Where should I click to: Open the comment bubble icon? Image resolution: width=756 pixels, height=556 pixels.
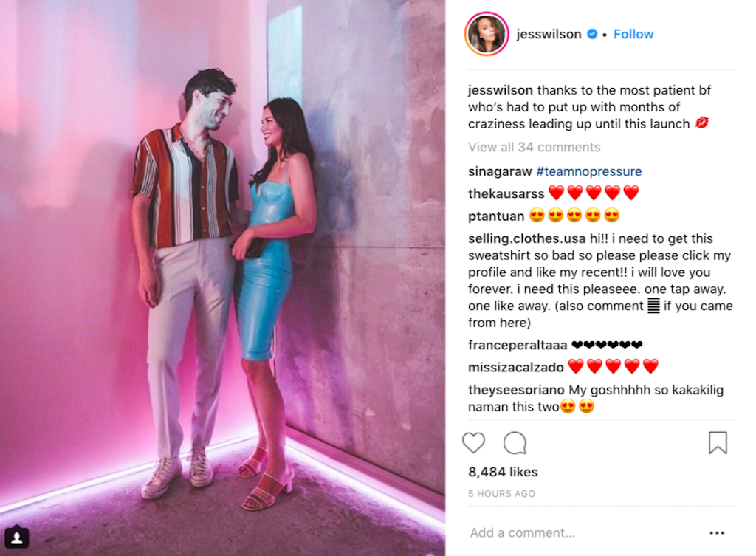[x=515, y=443]
